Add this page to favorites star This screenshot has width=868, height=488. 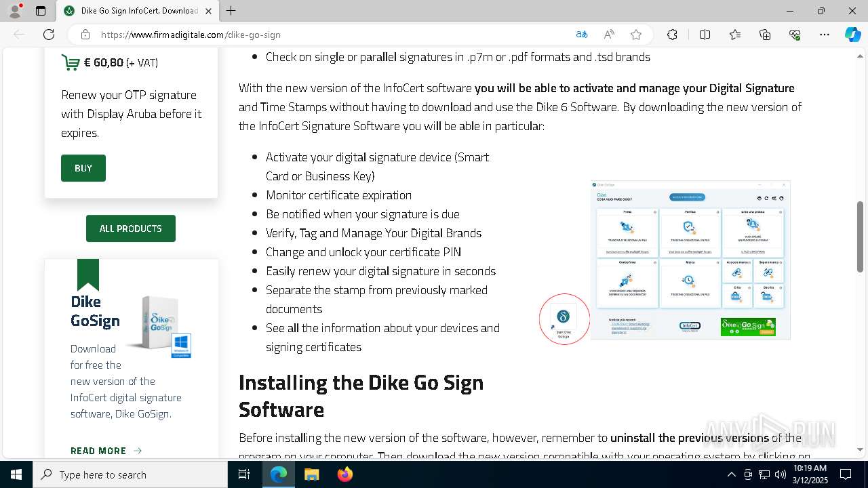tap(636, 35)
